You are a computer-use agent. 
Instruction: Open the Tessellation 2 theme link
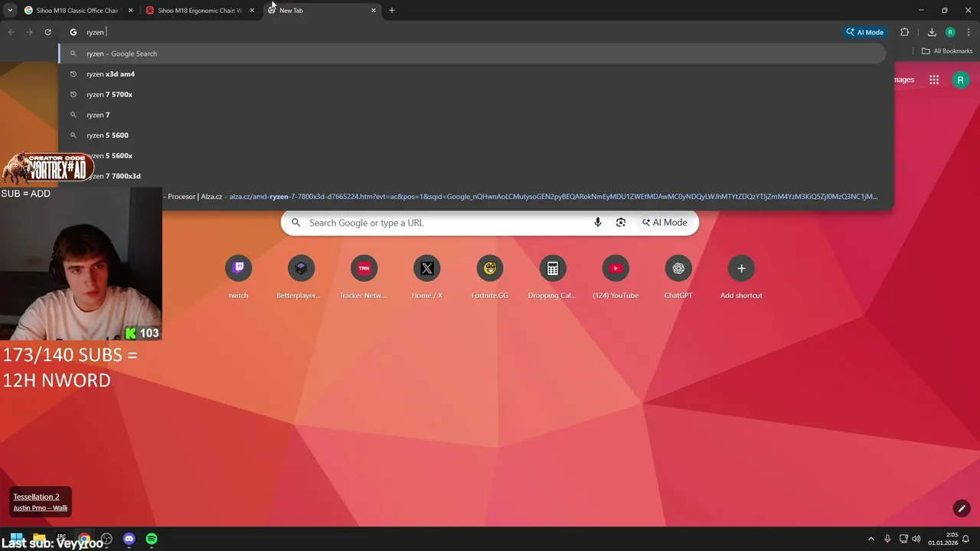pos(36,497)
